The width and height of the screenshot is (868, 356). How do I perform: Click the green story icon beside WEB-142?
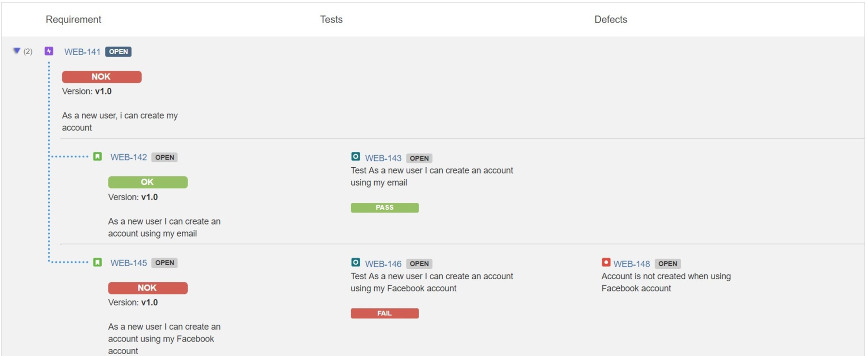coord(97,156)
